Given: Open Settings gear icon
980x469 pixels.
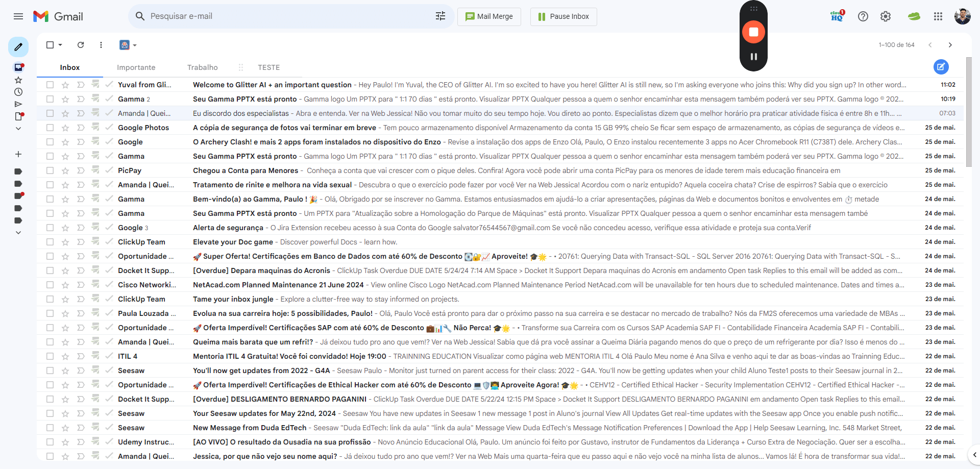Looking at the screenshot, I should [x=886, y=16].
